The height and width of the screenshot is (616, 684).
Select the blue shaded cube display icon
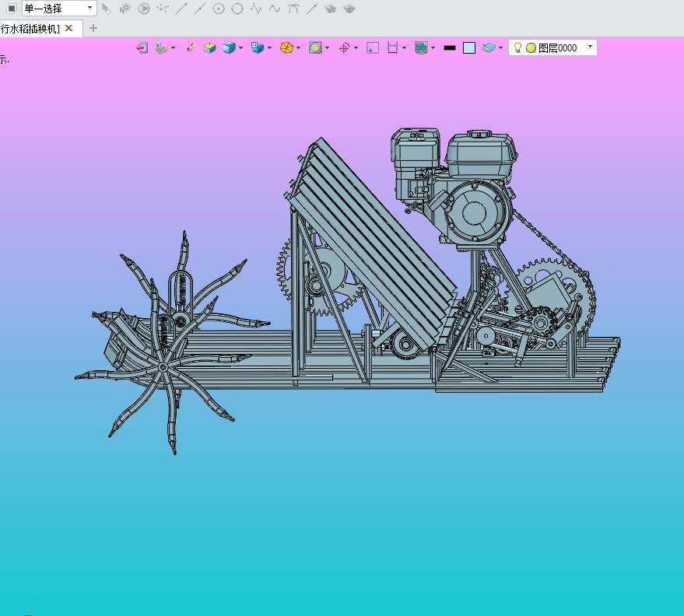pos(229,47)
